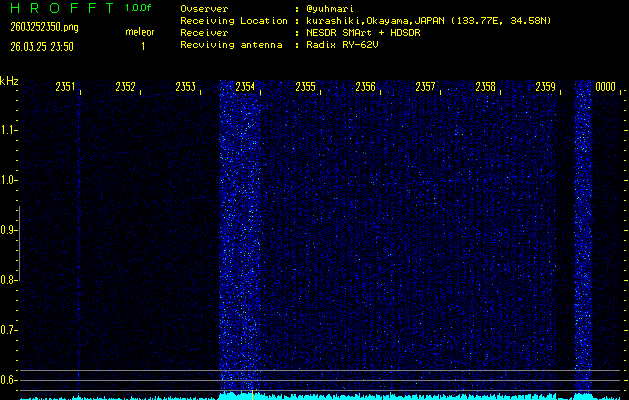Click the observer name @yuhmari
The height and width of the screenshot is (400, 629).
tap(332, 9)
